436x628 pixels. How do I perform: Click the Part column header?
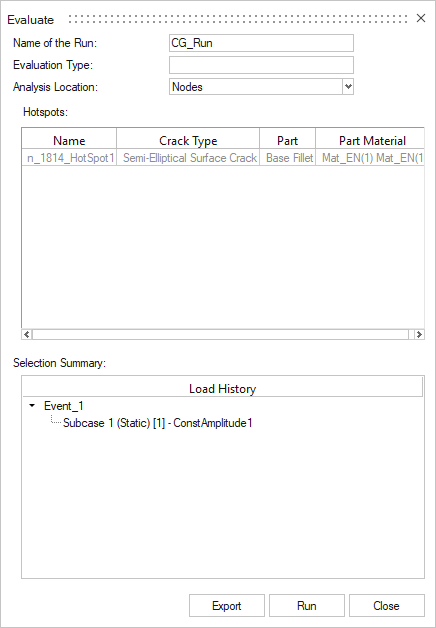[x=287, y=141]
